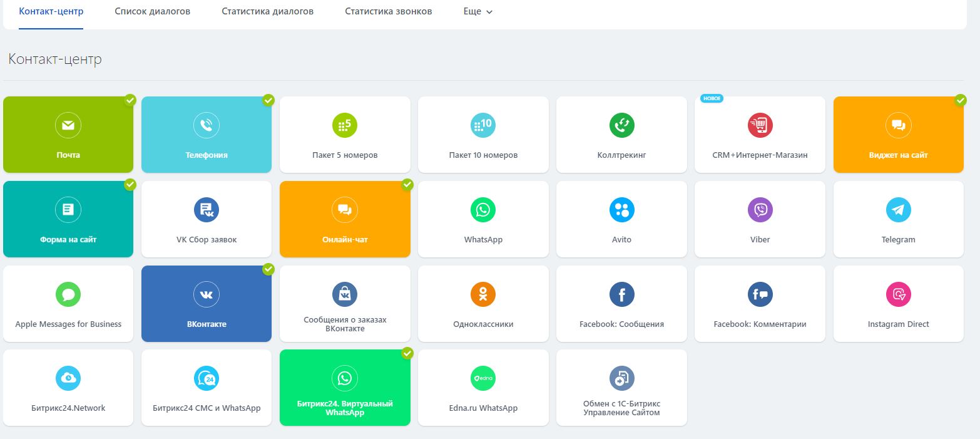Image resolution: width=980 pixels, height=439 pixels.
Task: Open the VK Сбор заявок icon
Action: coord(207,210)
